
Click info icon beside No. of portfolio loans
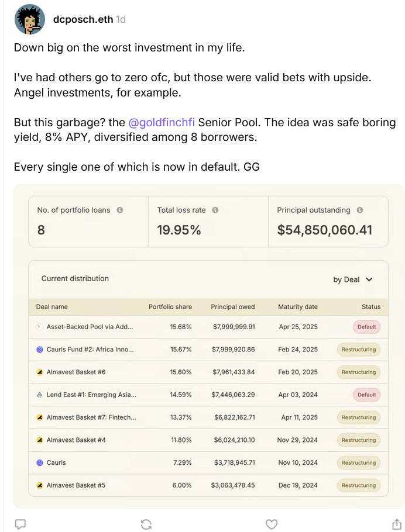(120, 210)
